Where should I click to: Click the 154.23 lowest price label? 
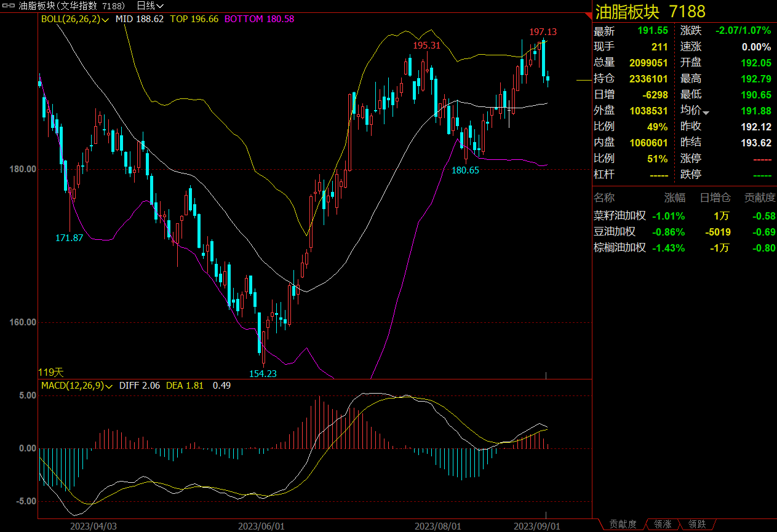click(263, 373)
